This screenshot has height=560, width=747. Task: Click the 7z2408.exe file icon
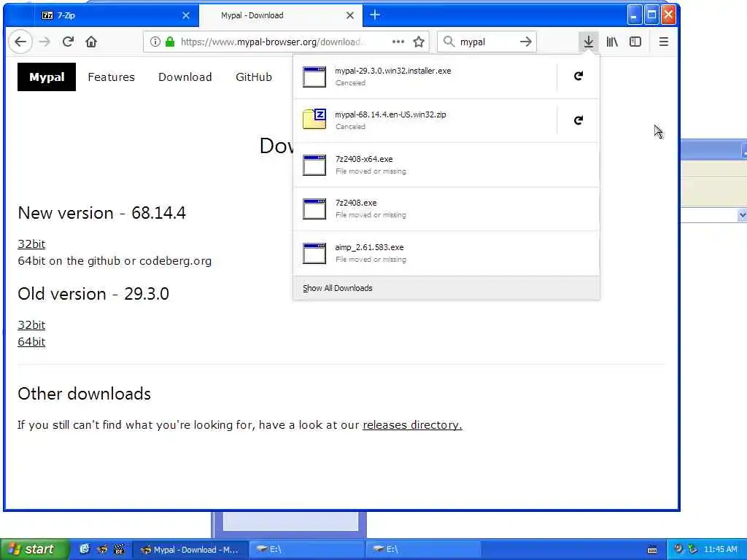tap(314, 209)
